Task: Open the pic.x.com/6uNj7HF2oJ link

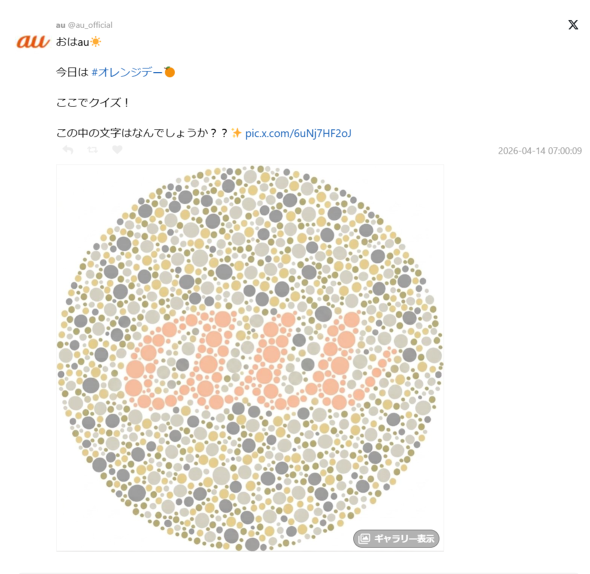Action: coord(298,133)
